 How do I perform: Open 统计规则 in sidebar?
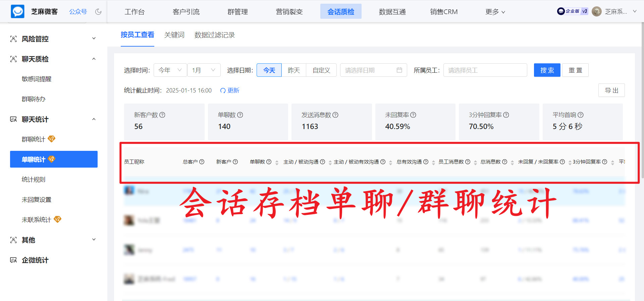click(x=34, y=179)
